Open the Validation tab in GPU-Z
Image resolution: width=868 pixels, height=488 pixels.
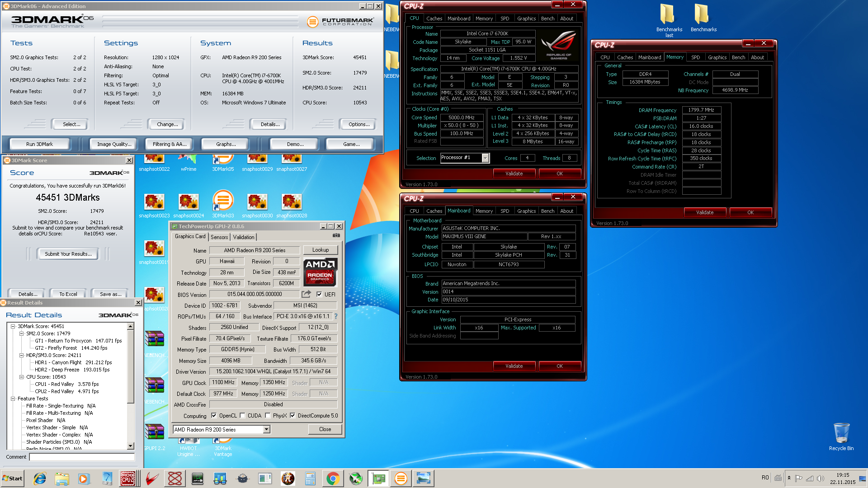click(244, 237)
